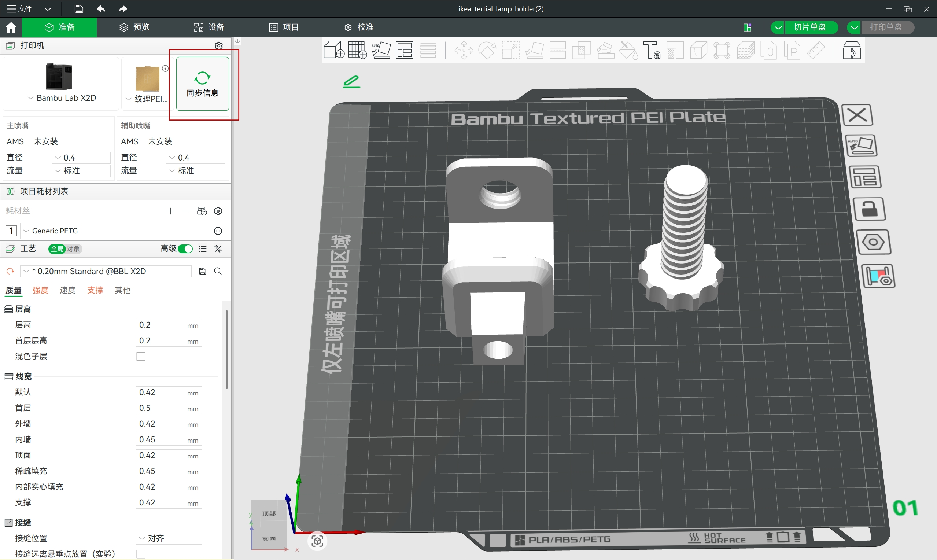The height and width of the screenshot is (560, 937).
Task: Open filament settings gear icon
Action: (218, 211)
